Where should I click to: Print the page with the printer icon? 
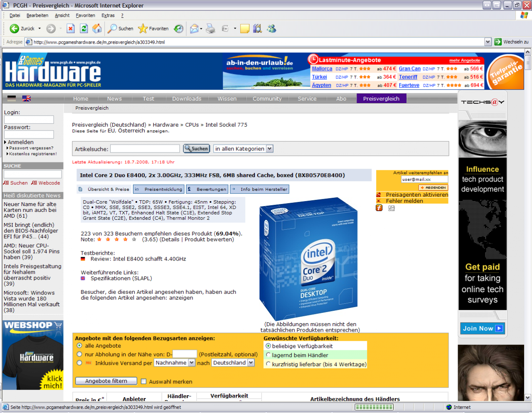pyautogui.click(x=211, y=29)
